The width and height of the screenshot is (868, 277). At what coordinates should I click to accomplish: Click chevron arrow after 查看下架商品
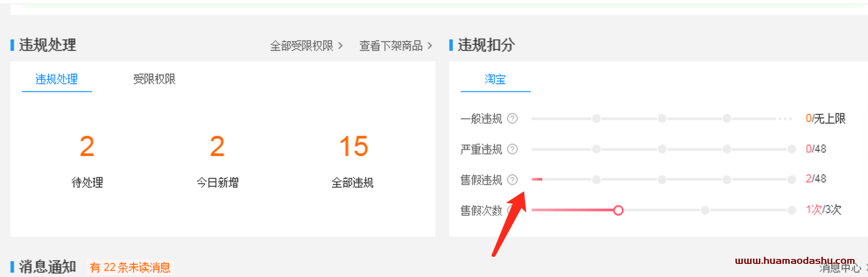pos(430,46)
